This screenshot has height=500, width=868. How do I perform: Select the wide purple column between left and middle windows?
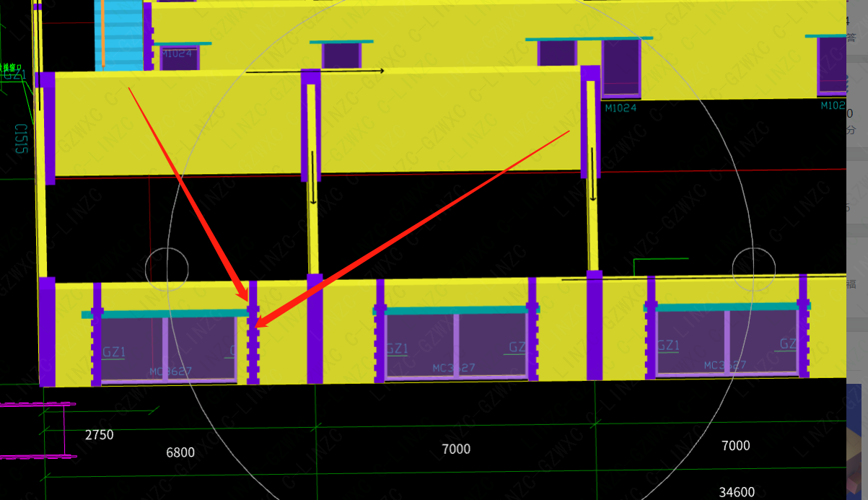315,328
